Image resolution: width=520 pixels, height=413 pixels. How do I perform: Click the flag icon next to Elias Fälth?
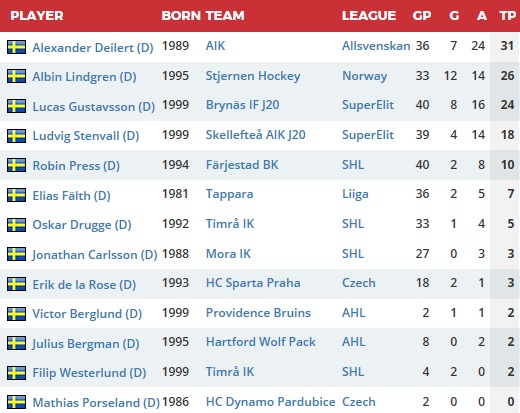(x=16, y=195)
